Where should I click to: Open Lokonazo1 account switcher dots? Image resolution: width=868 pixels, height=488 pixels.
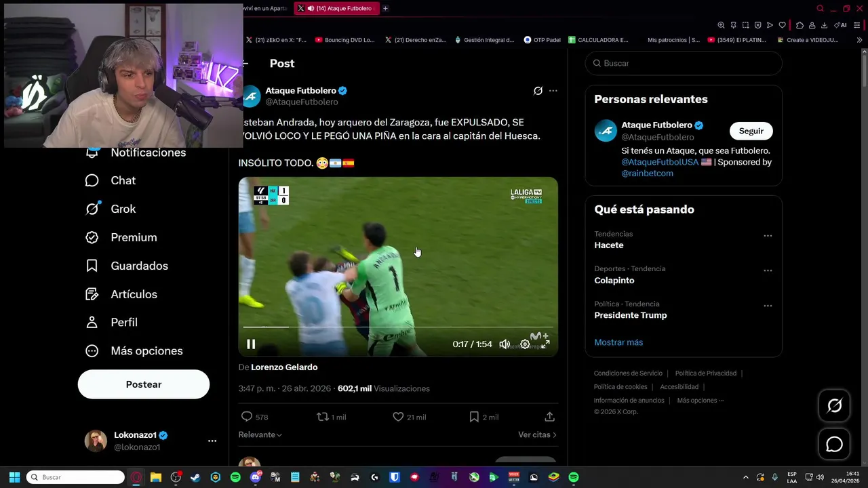(x=212, y=441)
